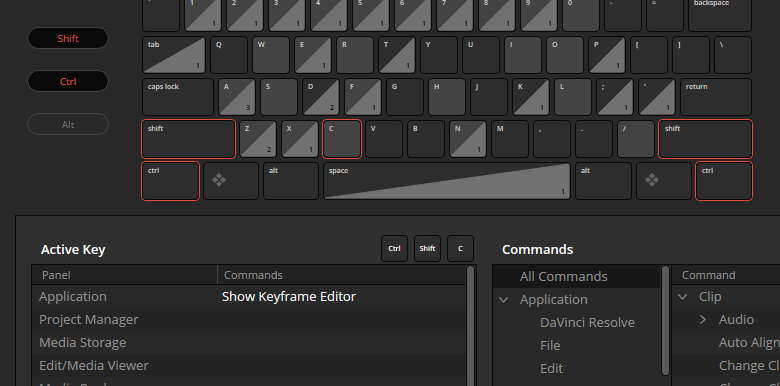The image size is (780, 386).
Task: Click the Commands category scrollbar
Action: tap(665, 321)
